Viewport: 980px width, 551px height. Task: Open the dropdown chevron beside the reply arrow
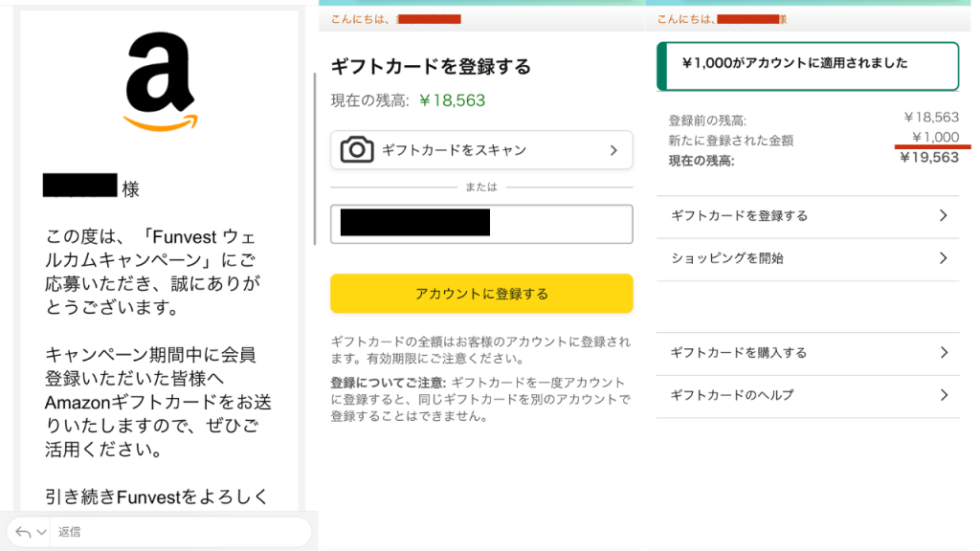click(x=42, y=532)
